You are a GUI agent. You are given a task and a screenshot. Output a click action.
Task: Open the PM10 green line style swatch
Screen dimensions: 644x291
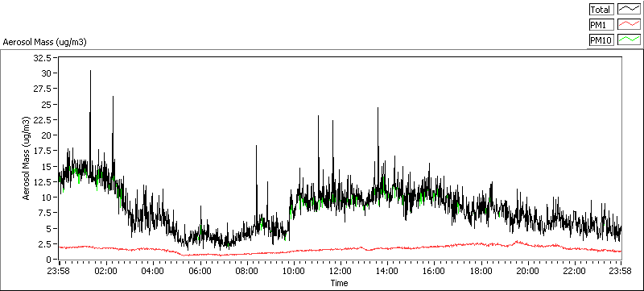[x=629, y=39]
